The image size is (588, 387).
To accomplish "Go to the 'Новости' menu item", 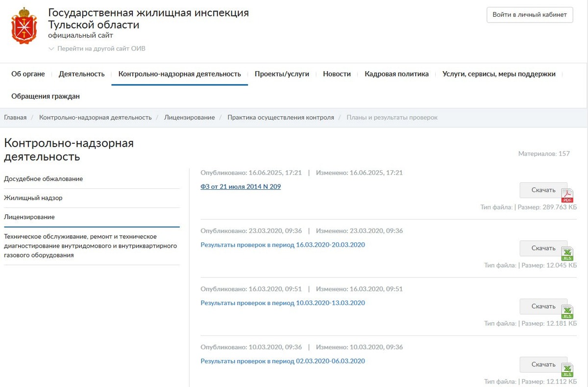I will pos(337,74).
